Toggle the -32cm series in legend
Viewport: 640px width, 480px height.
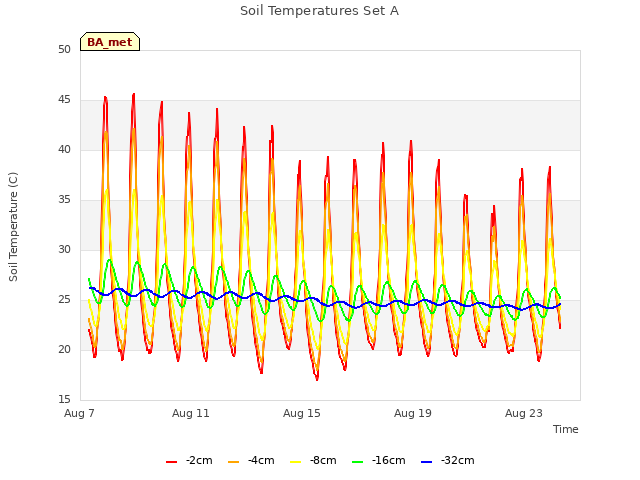448,461
